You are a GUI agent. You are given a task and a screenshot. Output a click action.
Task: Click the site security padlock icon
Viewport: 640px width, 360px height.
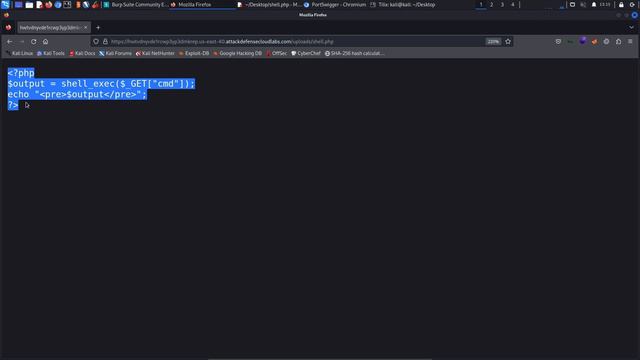coord(105,41)
